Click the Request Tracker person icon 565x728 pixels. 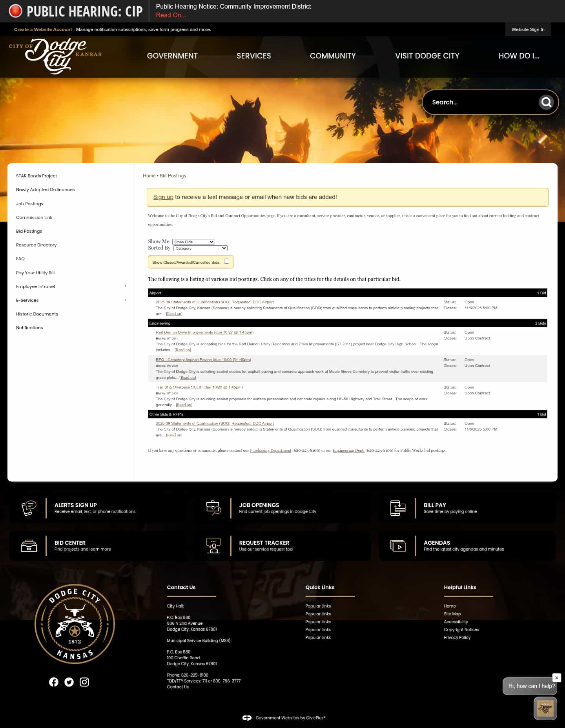click(213, 546)
